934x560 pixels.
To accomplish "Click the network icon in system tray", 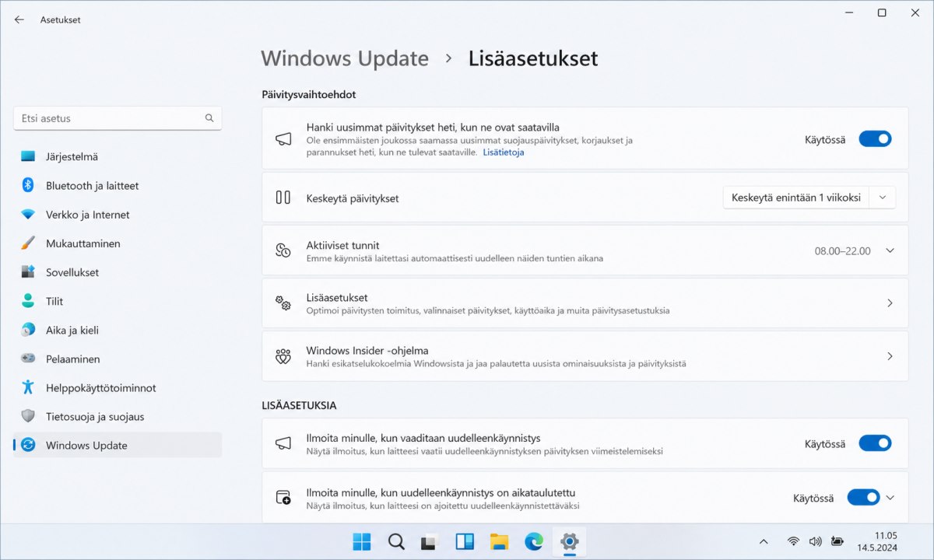I will 793,541.
